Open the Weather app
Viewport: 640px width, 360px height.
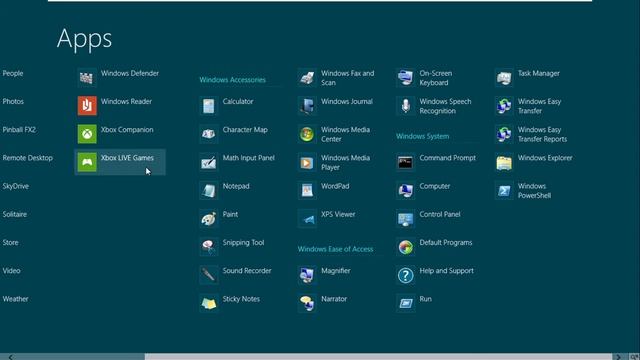pyautogui.click(x=16, y=299)
